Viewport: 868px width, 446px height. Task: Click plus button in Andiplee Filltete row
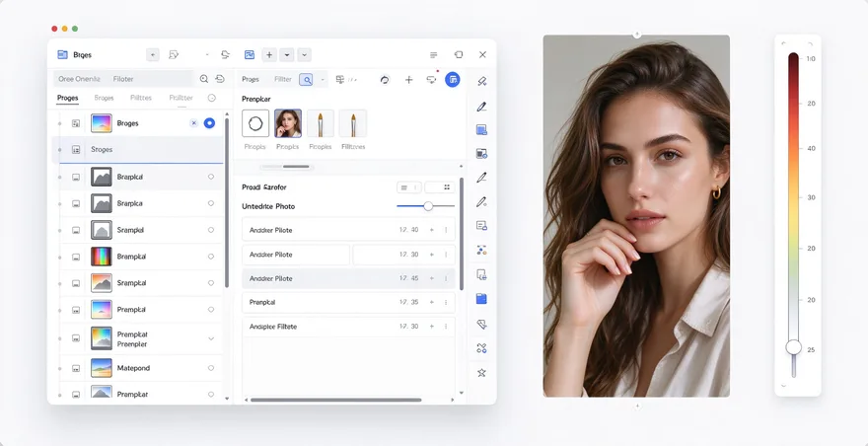click(432, 327)
